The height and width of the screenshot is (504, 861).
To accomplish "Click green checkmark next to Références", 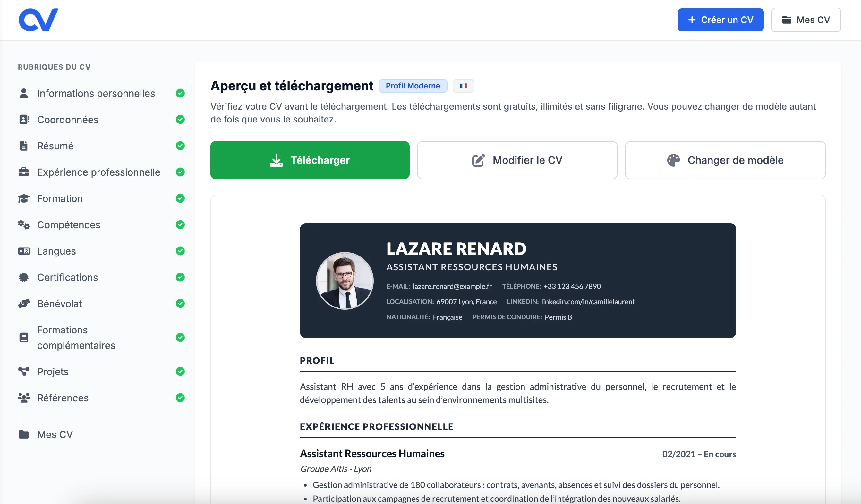I will pyautogui.click(x=180, y=398).
